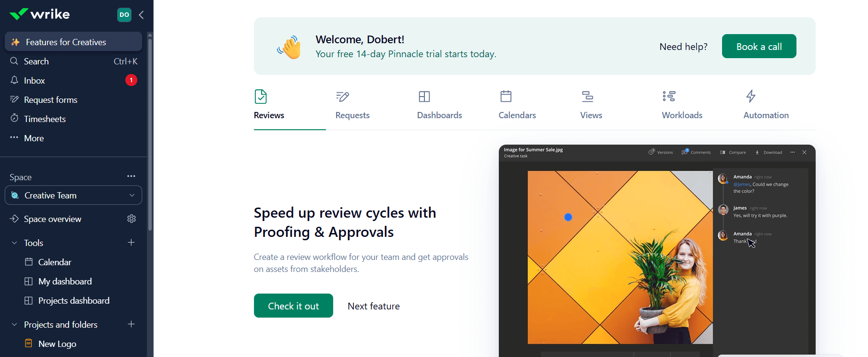Open Calendar under Tools
This screenshot has width=868, height=357.
55,262
